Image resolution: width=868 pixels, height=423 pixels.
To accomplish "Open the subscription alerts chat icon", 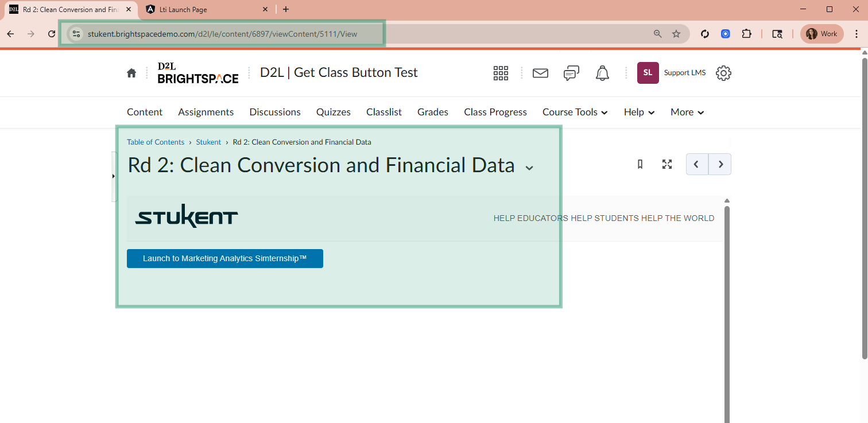I will click(571, 73).
